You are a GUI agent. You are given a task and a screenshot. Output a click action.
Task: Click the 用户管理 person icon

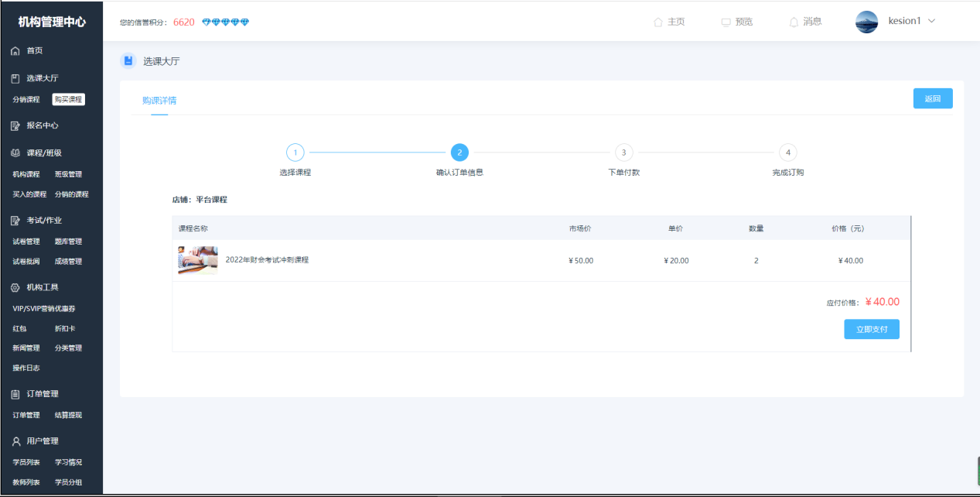click(x=15, y=441)
